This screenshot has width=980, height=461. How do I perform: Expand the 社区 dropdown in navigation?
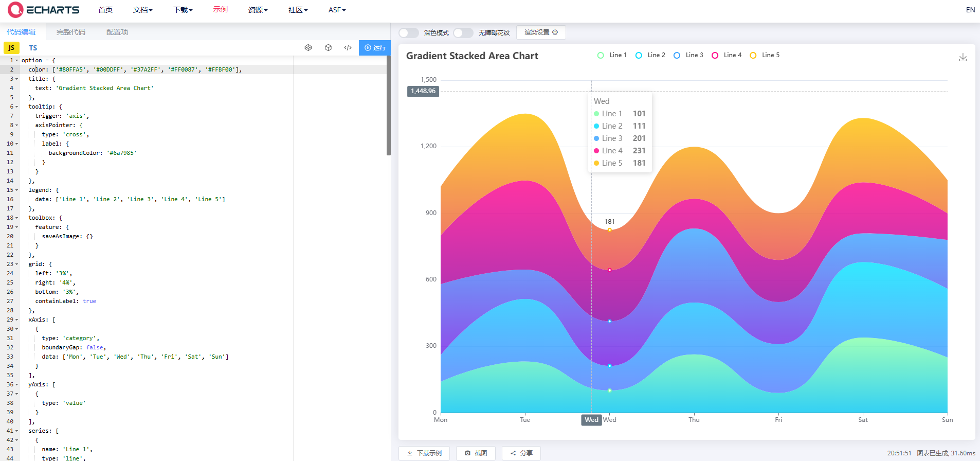[298, 10]
